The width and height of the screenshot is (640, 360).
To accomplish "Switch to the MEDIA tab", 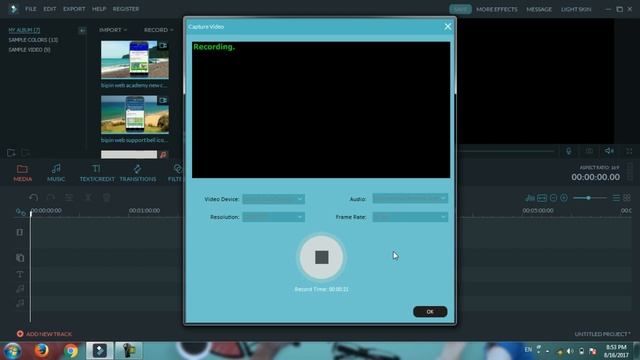I will pos(22,173).
